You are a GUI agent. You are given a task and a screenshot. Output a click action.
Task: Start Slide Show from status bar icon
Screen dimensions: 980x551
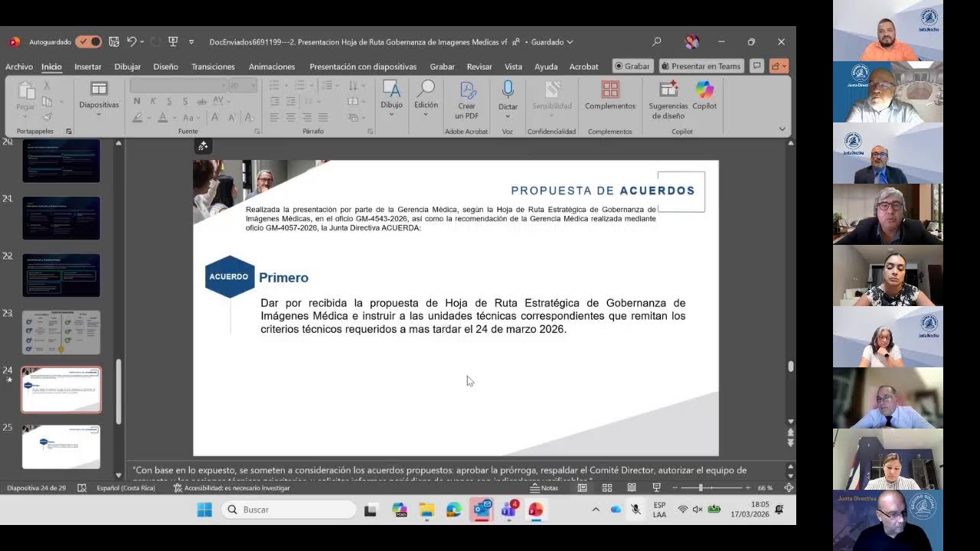pos(656,487)
